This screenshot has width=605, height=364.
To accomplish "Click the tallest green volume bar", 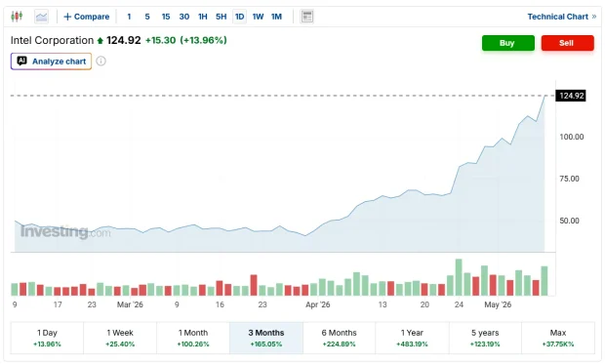I will [x=459, y=277].
